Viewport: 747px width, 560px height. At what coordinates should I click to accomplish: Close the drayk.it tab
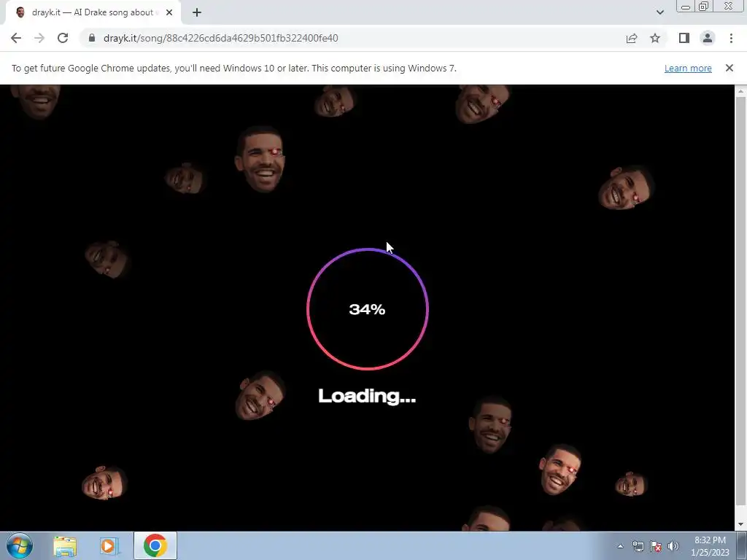169,12
